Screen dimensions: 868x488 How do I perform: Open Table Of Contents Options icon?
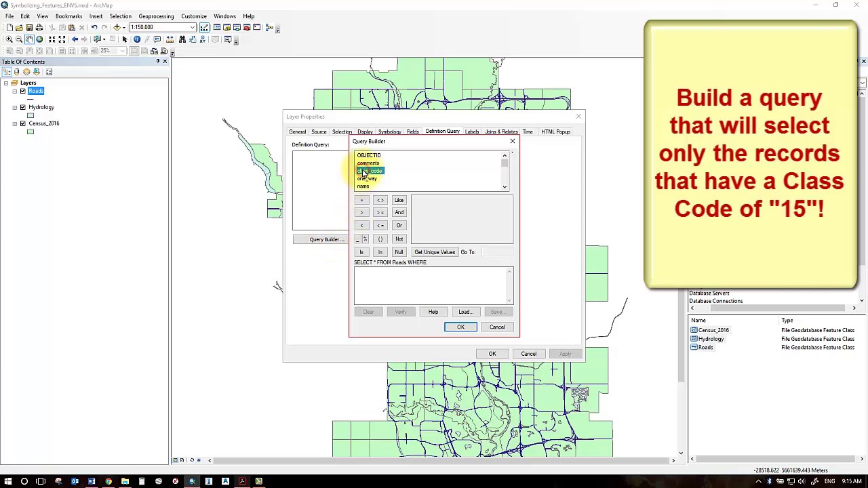click(x=48, y=72)
